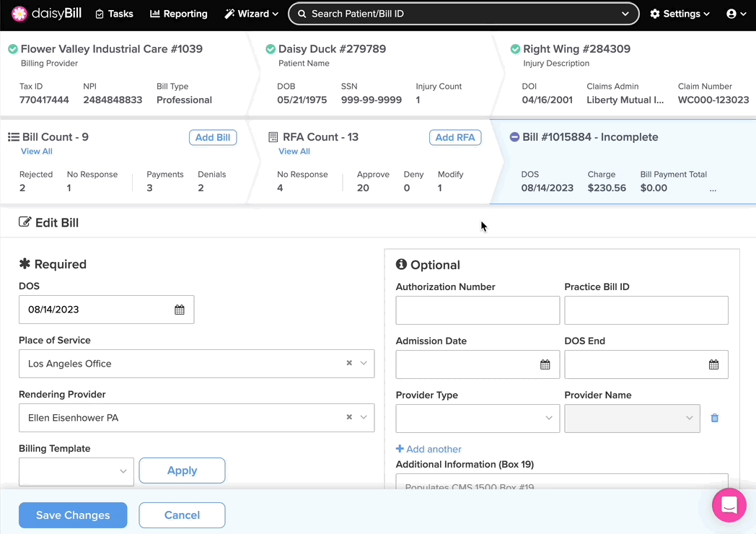Click the DOS date input field
Screen dimensions: 756x534
(x=107, y=310)
